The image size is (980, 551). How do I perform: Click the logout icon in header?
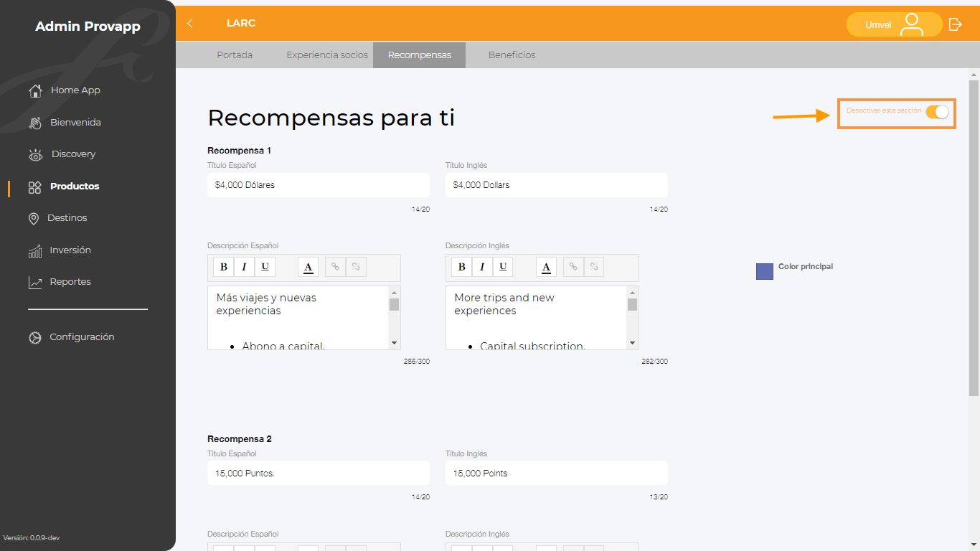pyautogui.click(x=955, y=24)
